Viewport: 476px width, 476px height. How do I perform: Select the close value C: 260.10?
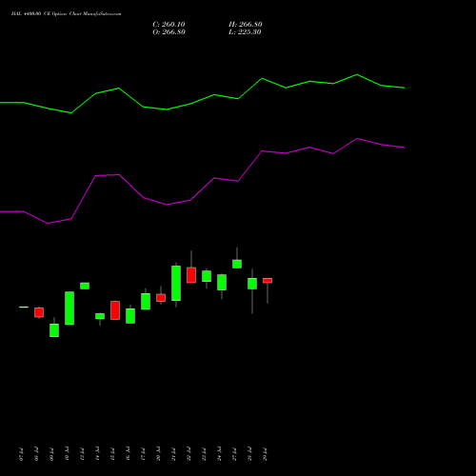tap(169, 25)
